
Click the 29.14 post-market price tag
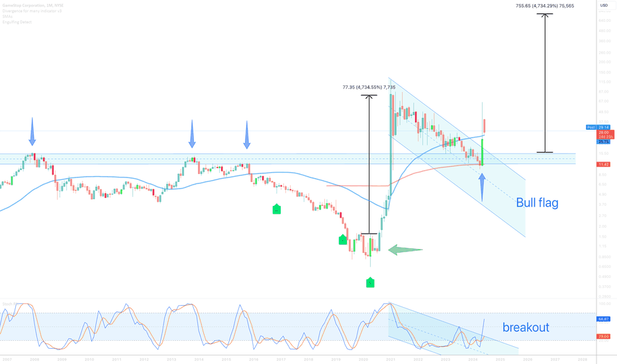coord(603,128)
